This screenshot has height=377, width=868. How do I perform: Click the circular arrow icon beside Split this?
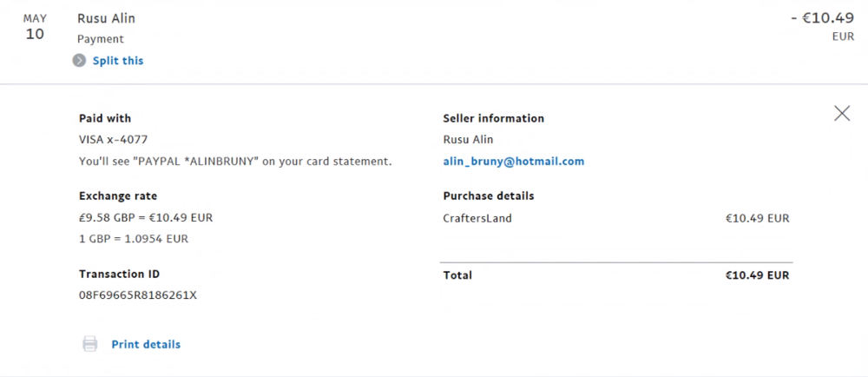79,61
